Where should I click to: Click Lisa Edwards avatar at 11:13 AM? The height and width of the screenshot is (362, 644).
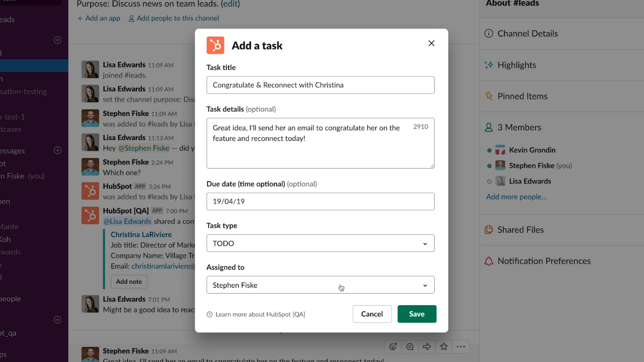pos(90,143)
